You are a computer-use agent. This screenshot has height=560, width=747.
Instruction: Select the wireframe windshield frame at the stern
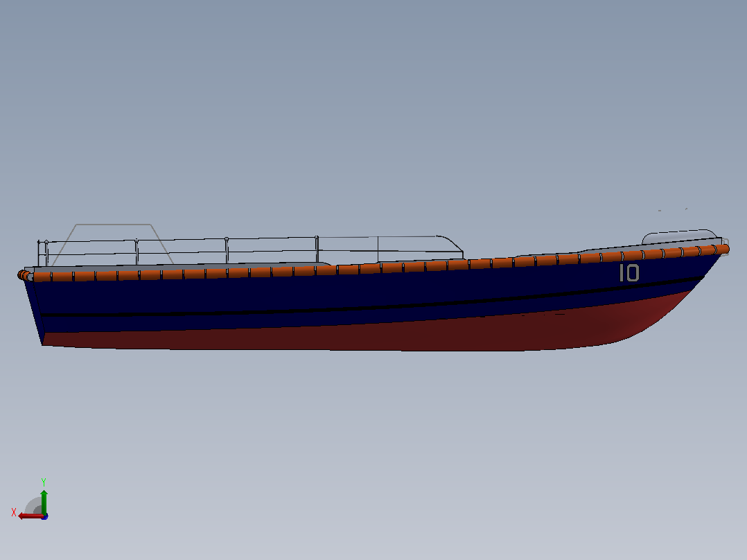coord(112,244)
